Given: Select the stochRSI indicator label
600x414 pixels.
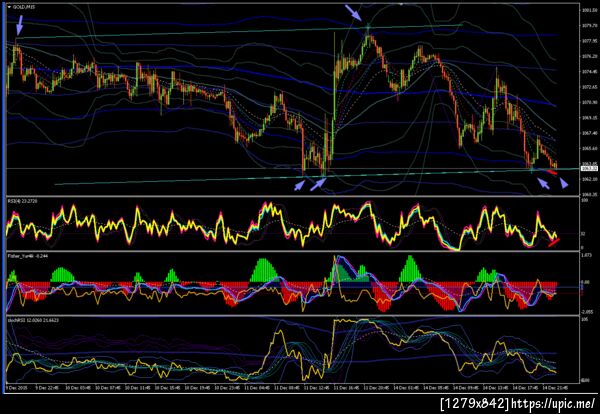Looking at the screenshot, I should (33, 320).
